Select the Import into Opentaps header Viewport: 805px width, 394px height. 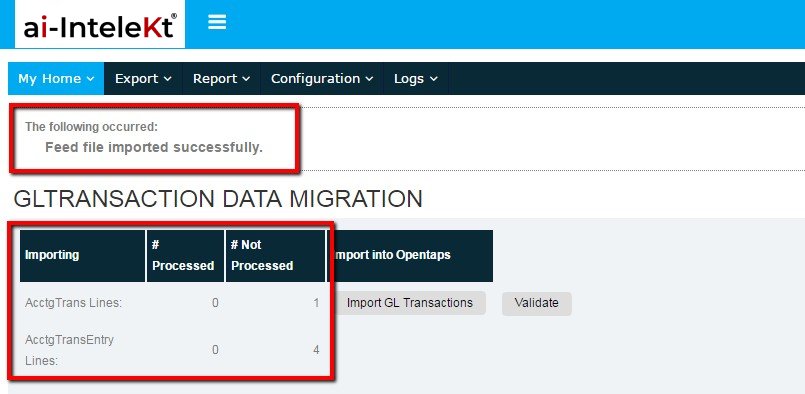(x=410, y=255)
